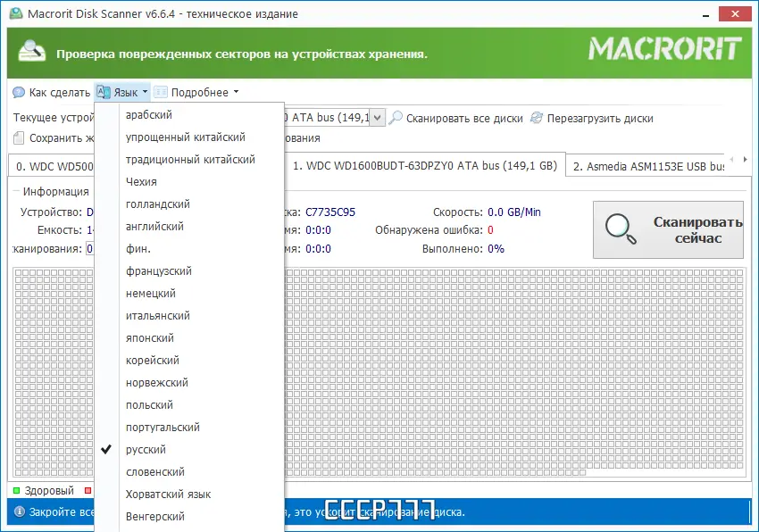Viewport: 759px width, 532px height.
Task: Click the left tab scroll arrow
Action: pyautogui.click(x=731, y=159)
